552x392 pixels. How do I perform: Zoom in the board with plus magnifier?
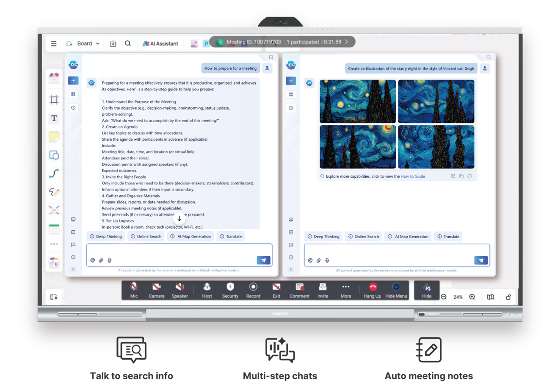472,297
